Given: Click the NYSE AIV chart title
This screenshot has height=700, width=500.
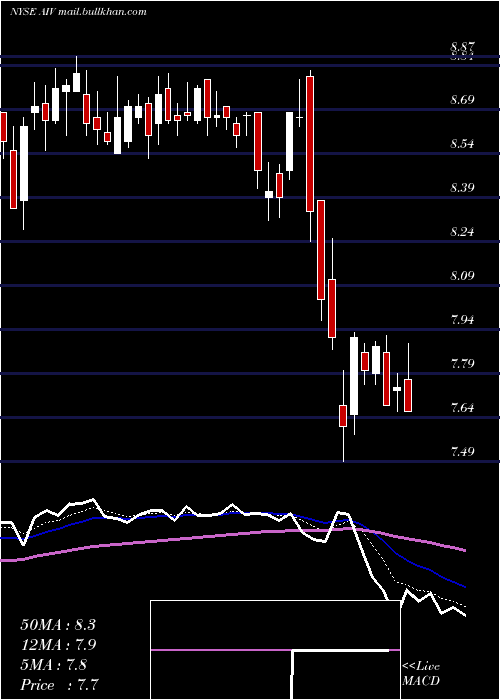Looking at the screenshot, I should [x=78, y=12].
